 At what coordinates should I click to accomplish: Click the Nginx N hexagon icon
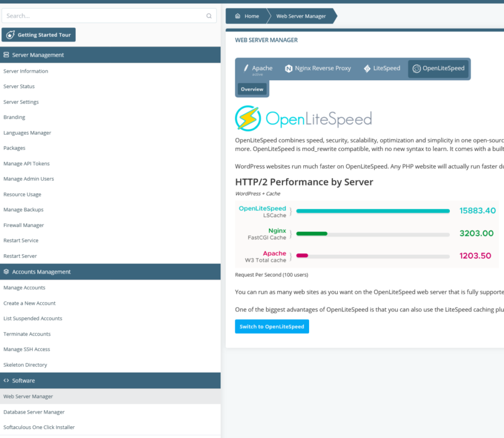[288, 68]
